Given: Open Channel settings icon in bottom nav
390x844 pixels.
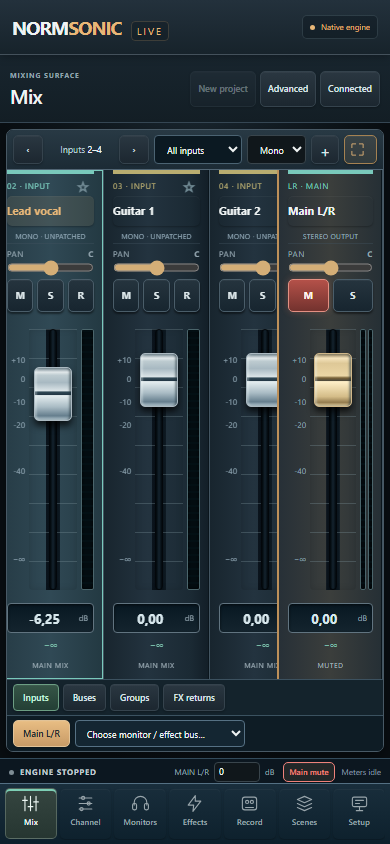Looking at the screenshot, I should point(85,804).
